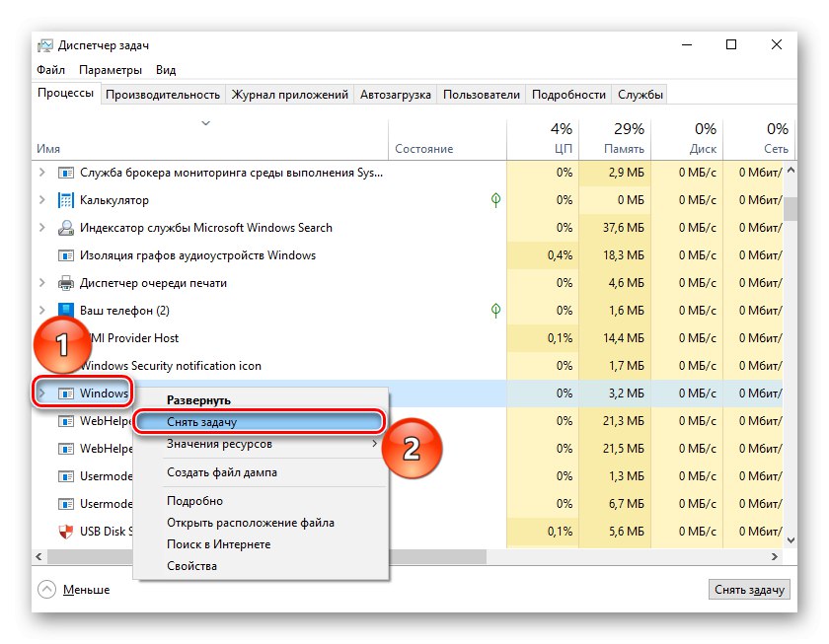Sort by the Память column header
Image resolution: width=829 pixels, height=644 pixels.
(615, 138)
